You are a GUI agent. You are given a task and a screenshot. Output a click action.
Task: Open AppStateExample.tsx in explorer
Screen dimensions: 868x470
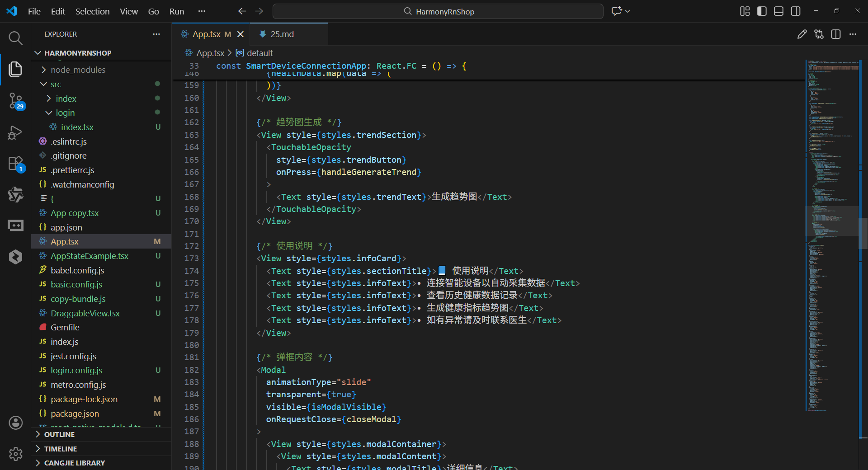pos(101,256)
